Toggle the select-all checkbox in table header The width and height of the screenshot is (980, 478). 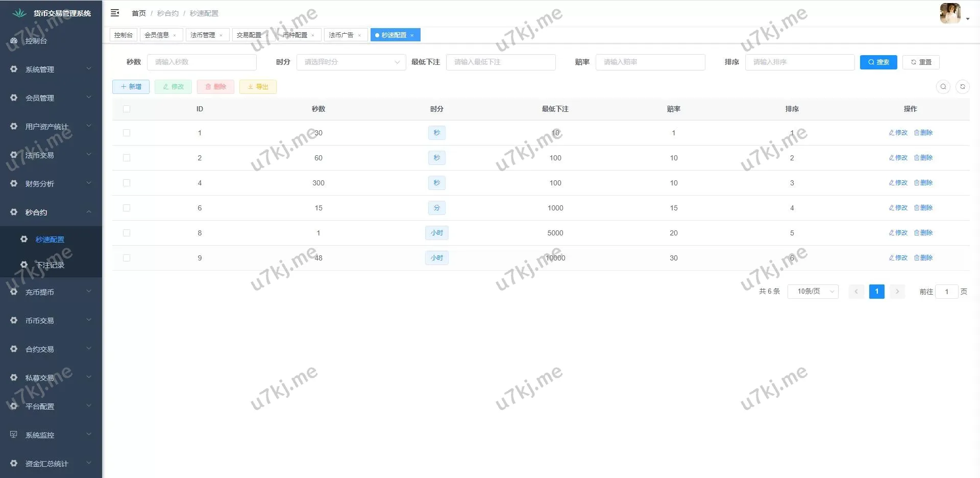[127, 109]
